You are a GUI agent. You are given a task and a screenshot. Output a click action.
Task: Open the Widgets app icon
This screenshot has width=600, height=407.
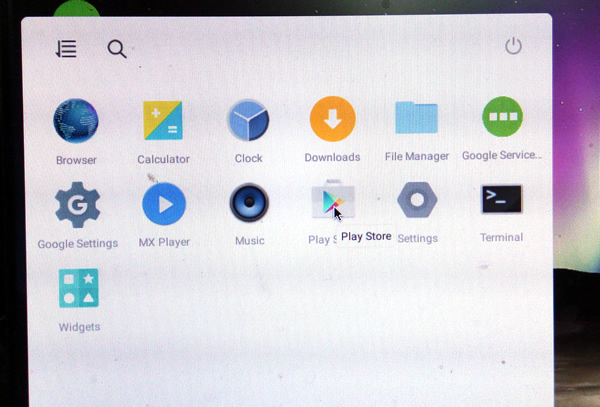78,288
